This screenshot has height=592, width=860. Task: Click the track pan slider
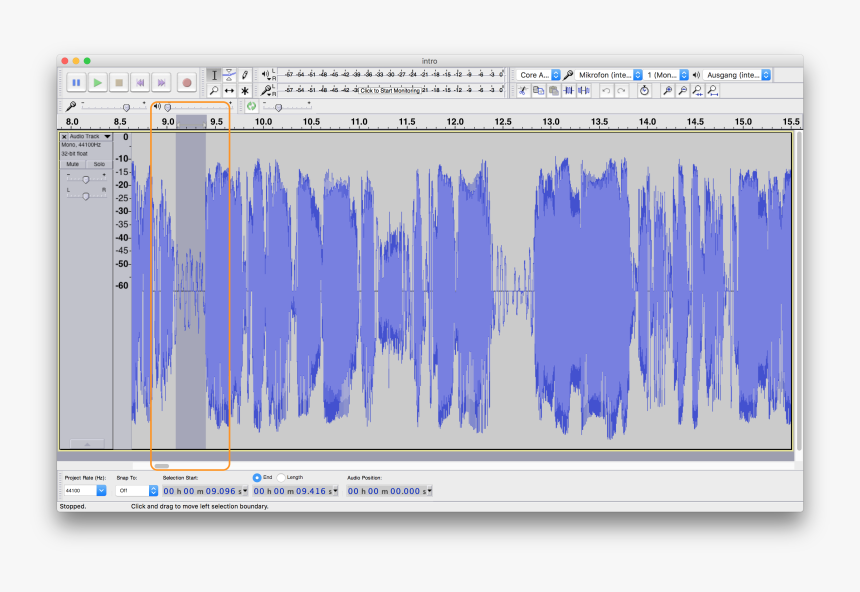pos(86,196)
